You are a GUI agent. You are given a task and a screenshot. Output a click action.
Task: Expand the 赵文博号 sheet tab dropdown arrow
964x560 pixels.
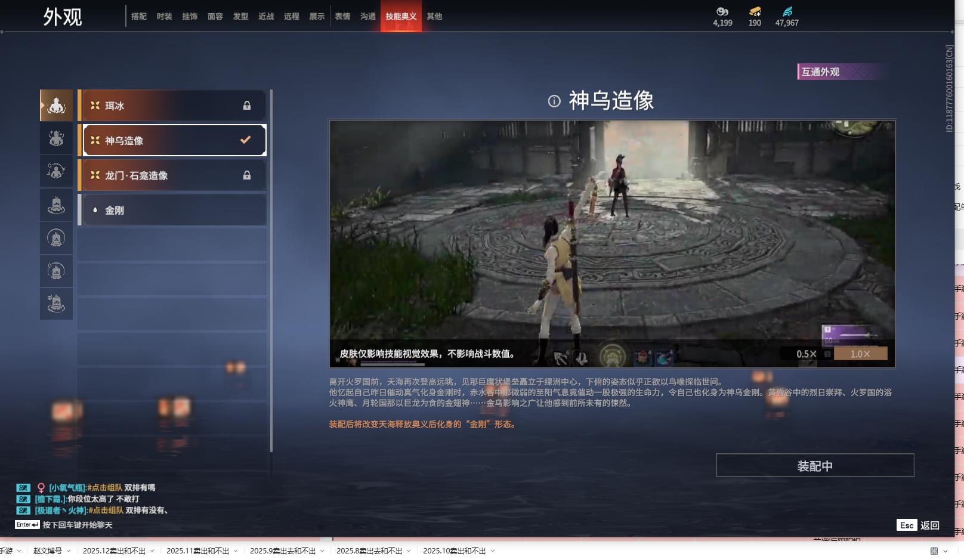(69, 550)
